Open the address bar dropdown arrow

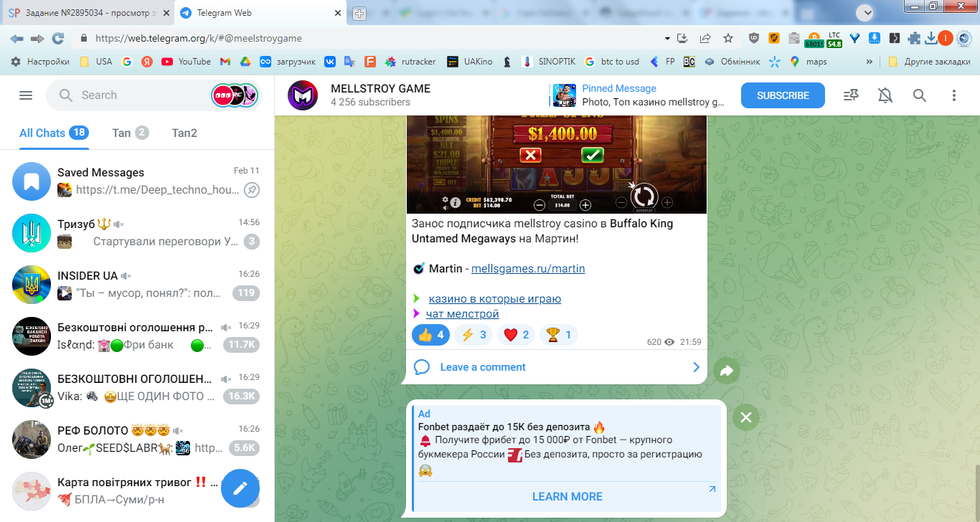point(666,38)
